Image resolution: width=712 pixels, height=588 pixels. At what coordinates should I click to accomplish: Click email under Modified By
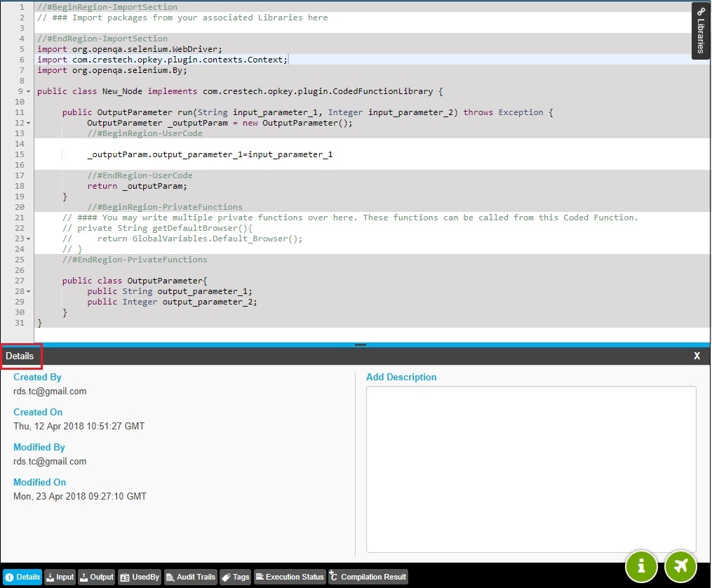coord(50,461)
